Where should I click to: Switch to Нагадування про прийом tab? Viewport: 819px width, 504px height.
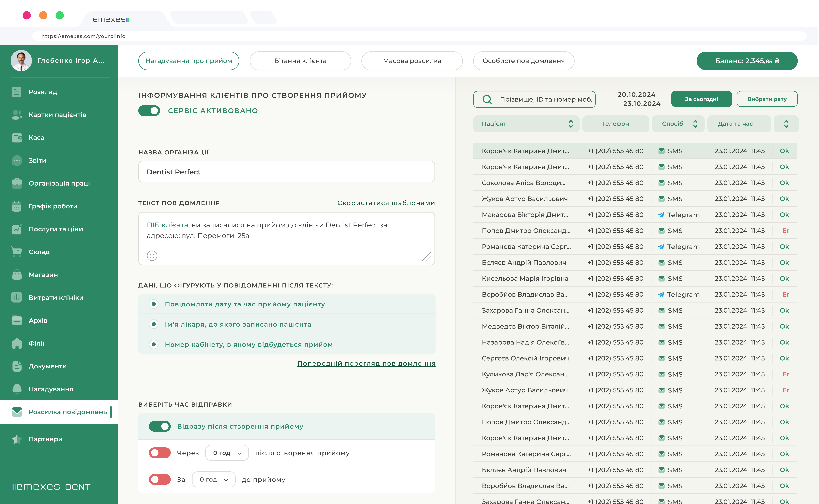click(x=189, y=61)
